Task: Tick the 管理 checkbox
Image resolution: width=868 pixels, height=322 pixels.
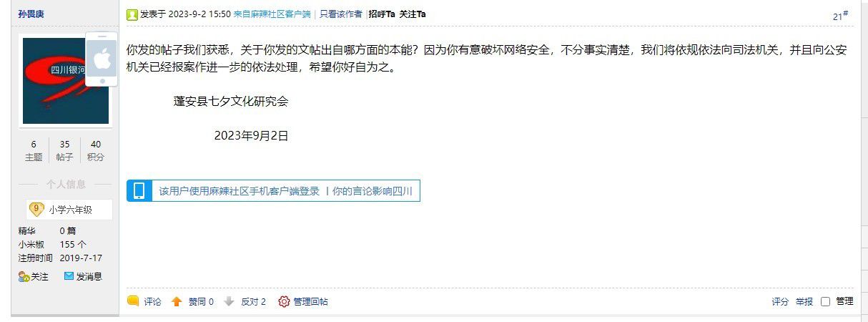Action: coord(825,301)
